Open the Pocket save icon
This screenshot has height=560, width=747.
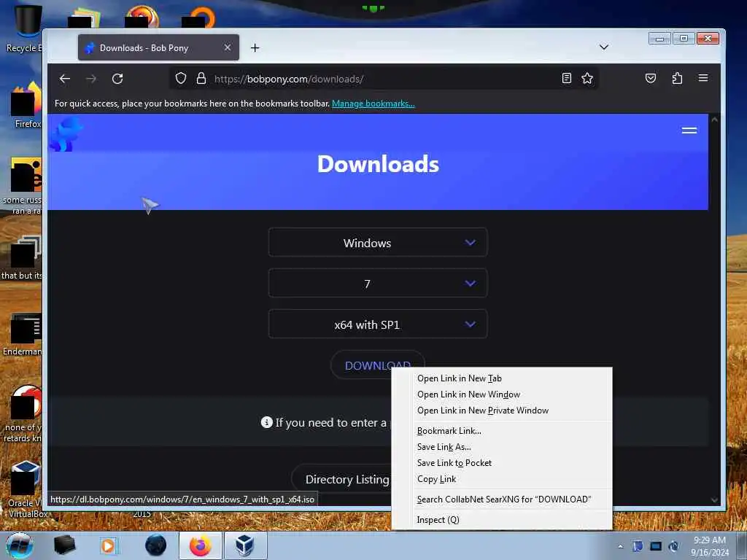[x=650, y=78]
